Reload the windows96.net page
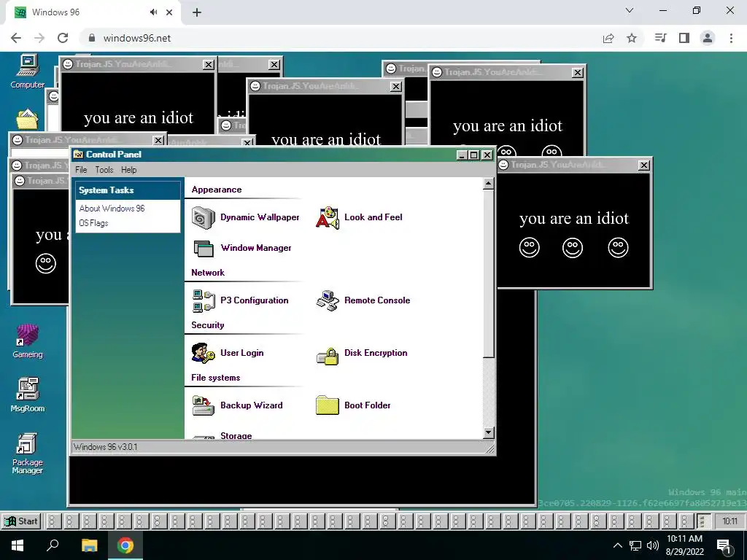The image size is (747, 560). click(x=63, y=38)
